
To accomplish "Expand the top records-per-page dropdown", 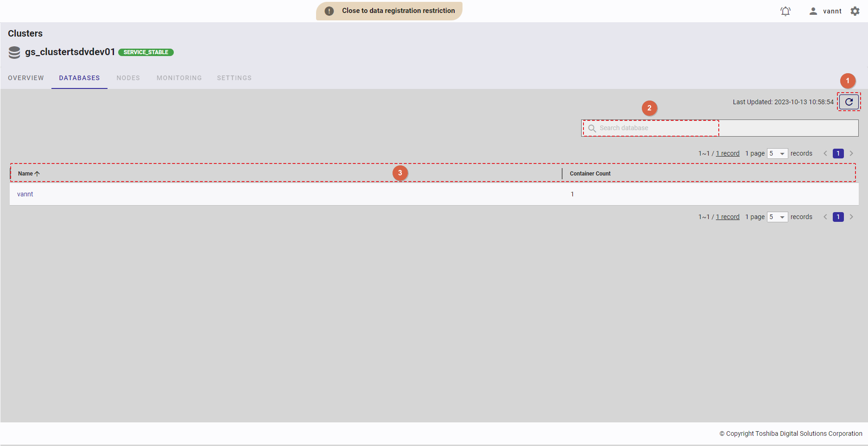I will 778,154.
